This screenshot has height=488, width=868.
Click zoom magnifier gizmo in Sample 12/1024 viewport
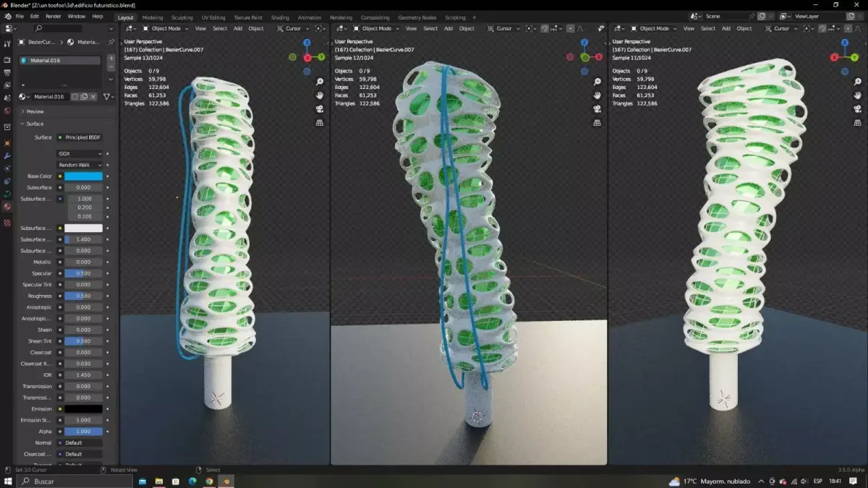pos(597,82)
